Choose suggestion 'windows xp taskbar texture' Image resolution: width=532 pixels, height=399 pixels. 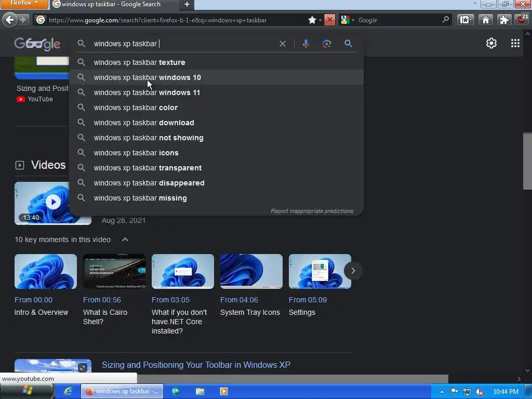click(216, 62)
